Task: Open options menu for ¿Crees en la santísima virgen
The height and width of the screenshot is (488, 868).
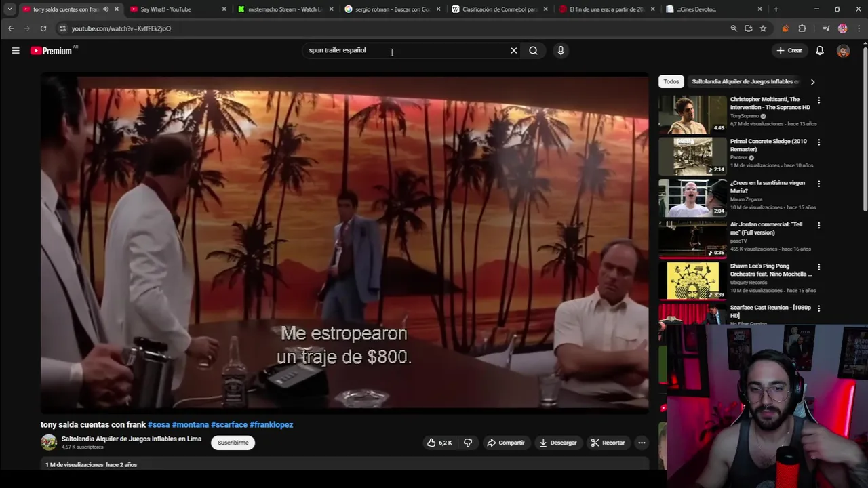Action: [818, 184]
